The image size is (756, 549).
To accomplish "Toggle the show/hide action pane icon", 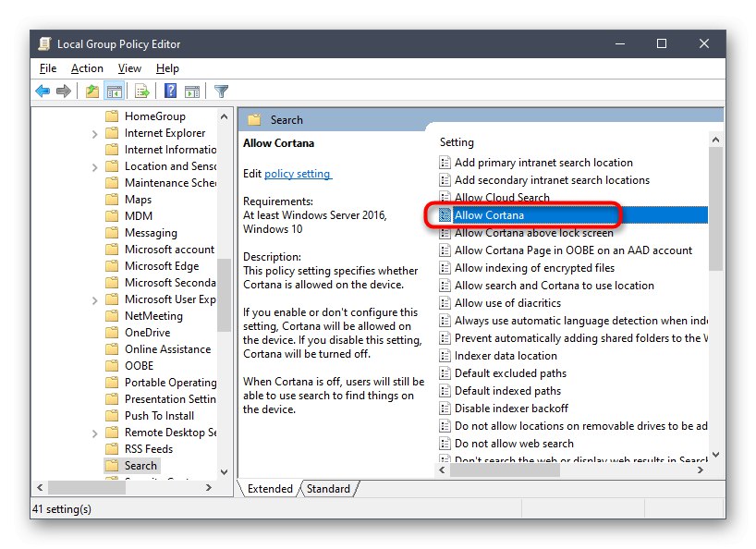I will (192, 91).
